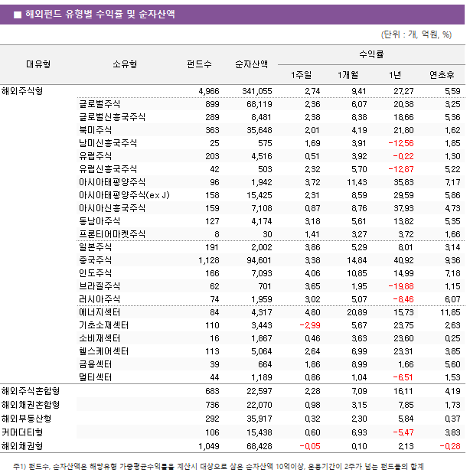Click the red -5.47 value for 커머더티형
470x476 pixels.
[403, 432]
